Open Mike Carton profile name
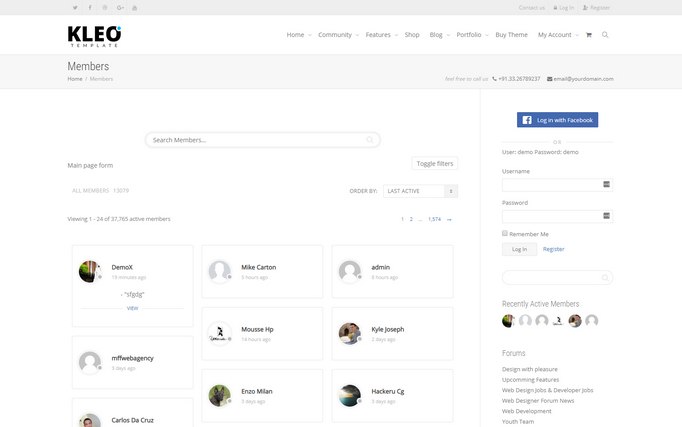This screenshot has width=682, height=427. click(258, 267)
